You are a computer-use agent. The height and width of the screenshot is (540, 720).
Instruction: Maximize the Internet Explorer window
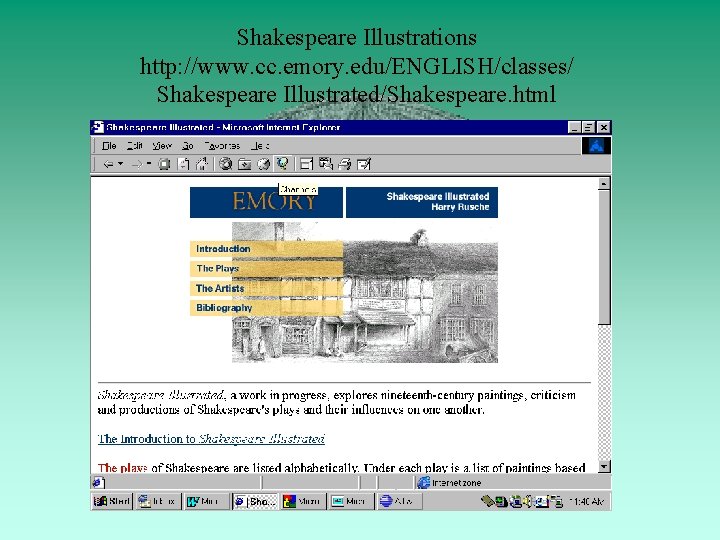pos(588,127)
